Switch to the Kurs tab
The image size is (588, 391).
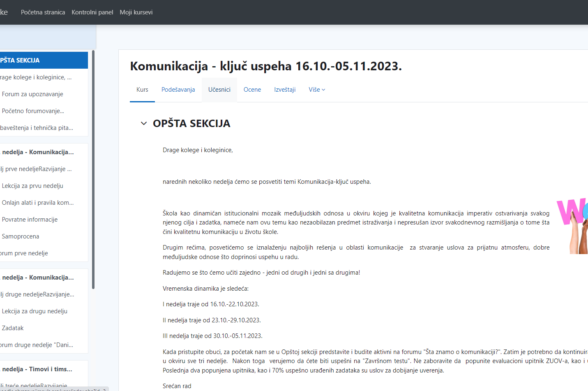(x=142, y=90)
